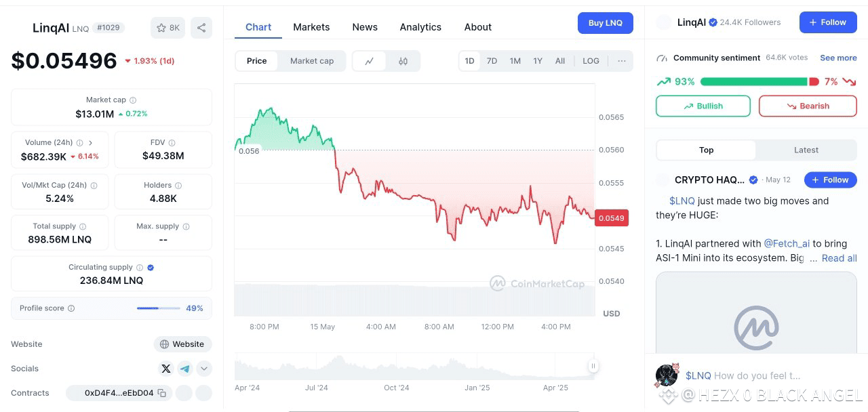Switch to the line chart icon
The image size is (868, 412).
click(370, 61)
